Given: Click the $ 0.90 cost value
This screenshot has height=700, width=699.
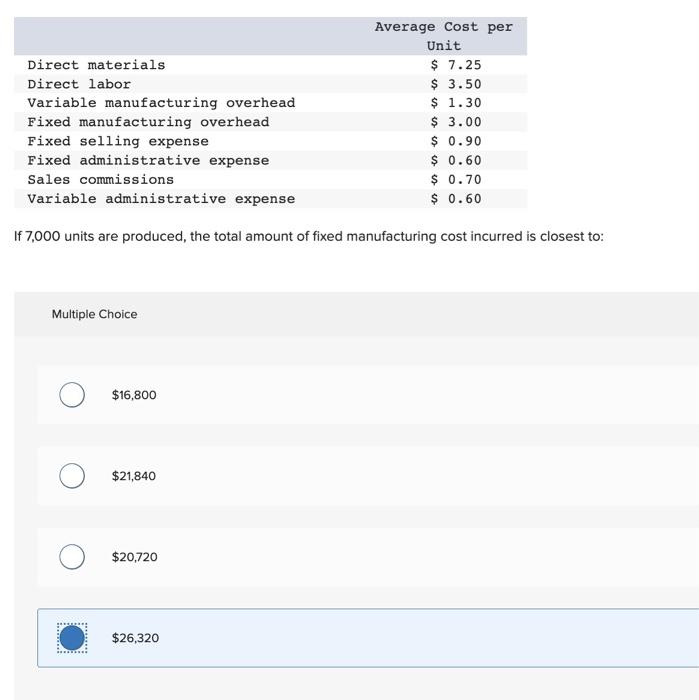Looking at the screenshot, I should (x=456, y=142).
